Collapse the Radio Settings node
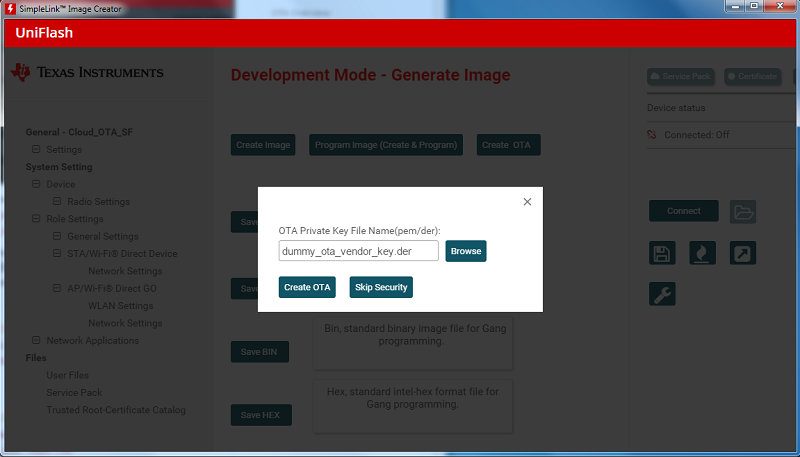The image size is (800, 457). pos(57,201)
